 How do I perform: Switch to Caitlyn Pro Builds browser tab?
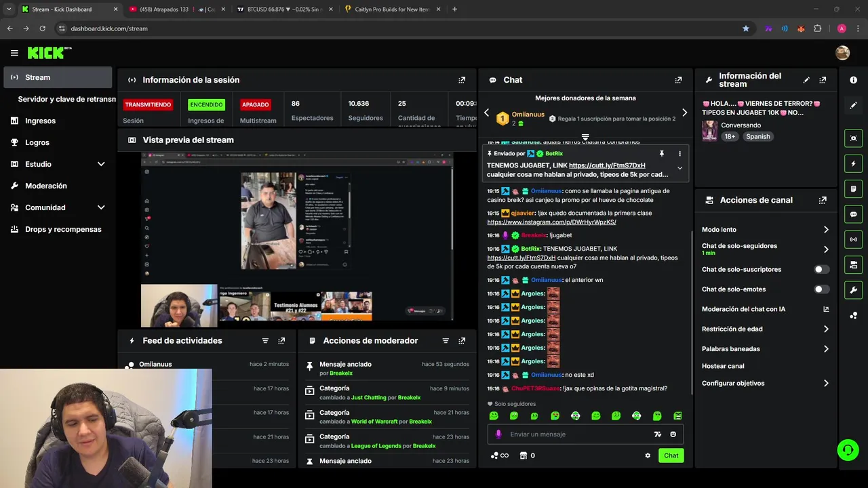[x=392, y=9]
